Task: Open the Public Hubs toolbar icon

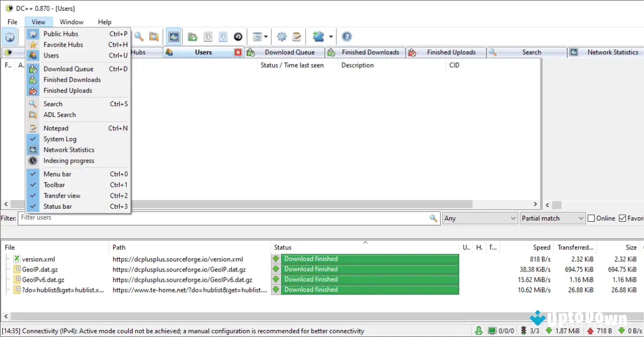Action: (10, 36)
